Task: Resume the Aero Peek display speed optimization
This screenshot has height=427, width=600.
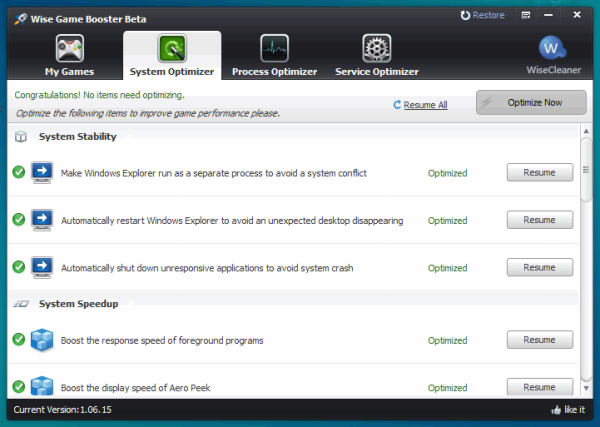Action: (x=540, y=387)
